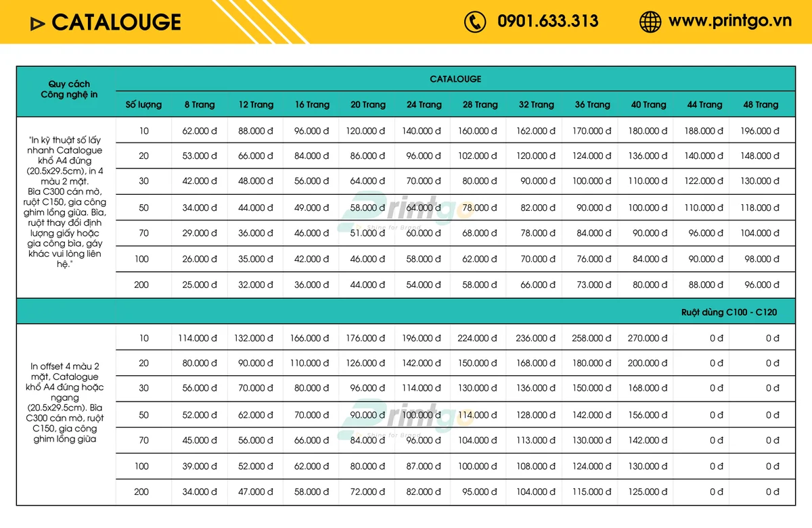812x528 pixels.
Task: Click the globe icon beside website
Action: pyautogui.click(x=650, y=22)
